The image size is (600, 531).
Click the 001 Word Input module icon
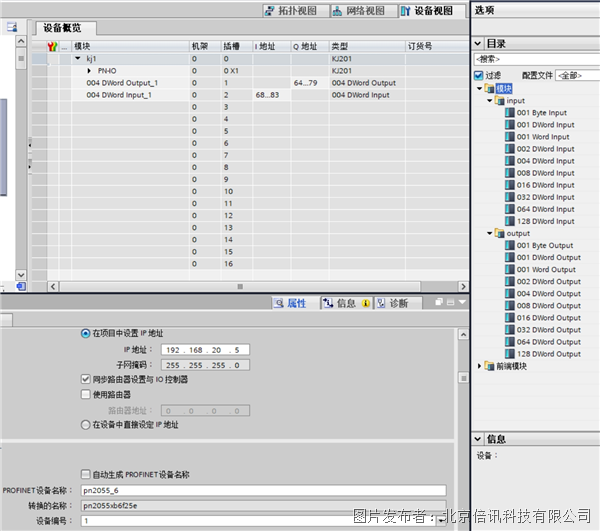[x=510, y=137]
